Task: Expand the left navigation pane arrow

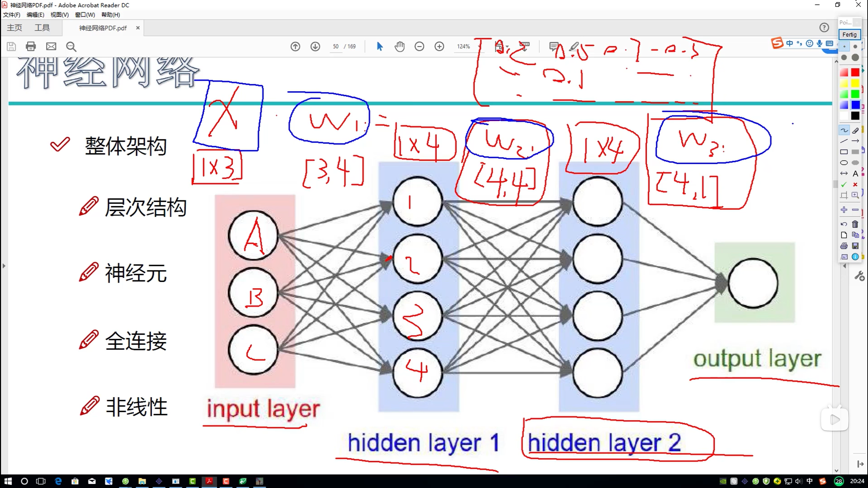Action: [4, 266]
